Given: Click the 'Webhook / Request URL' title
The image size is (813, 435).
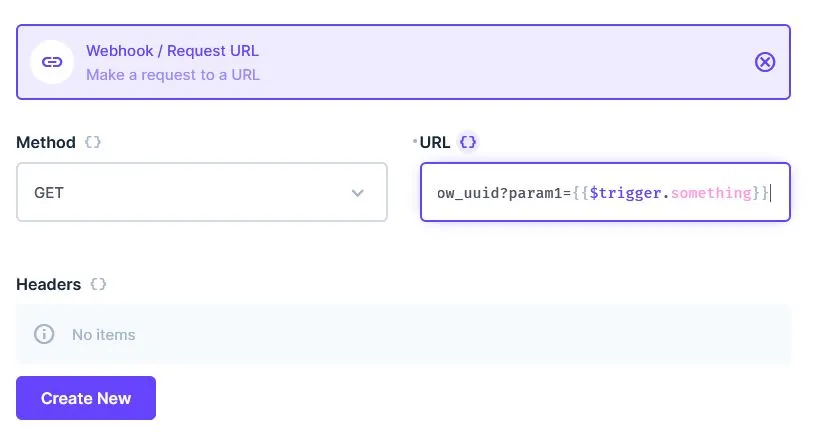Looking at the screenshot, I should tap(172, 51).
